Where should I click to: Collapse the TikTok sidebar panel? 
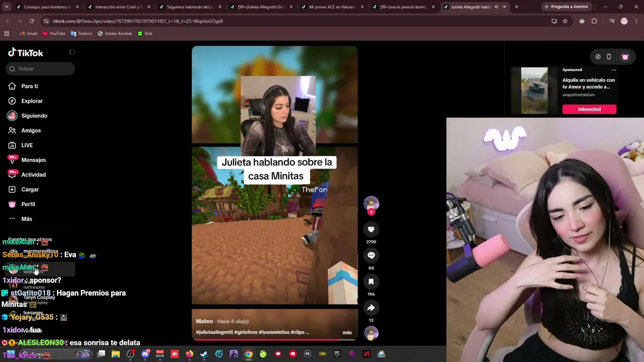(72, 52)
